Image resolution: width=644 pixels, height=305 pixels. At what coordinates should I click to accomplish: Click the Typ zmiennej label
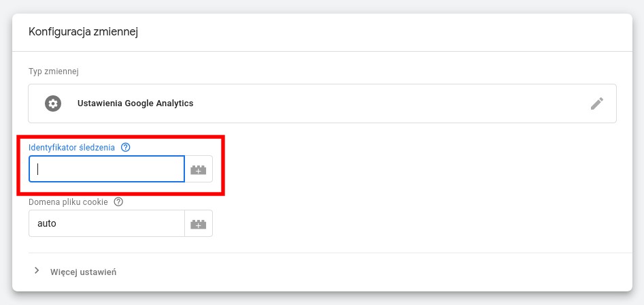click(x=54, y=71)
